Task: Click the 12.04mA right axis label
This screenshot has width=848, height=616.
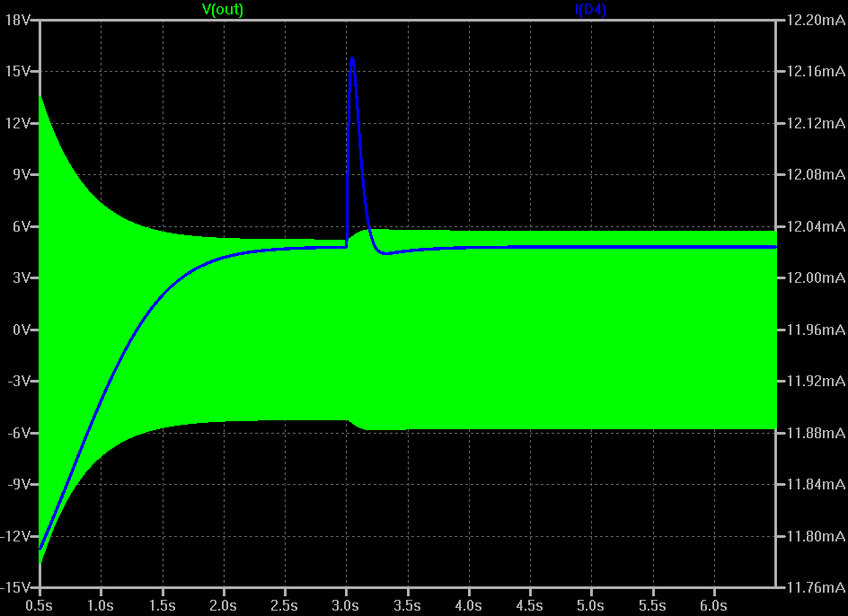Action: pyautogui.click(x=816, y=226)
